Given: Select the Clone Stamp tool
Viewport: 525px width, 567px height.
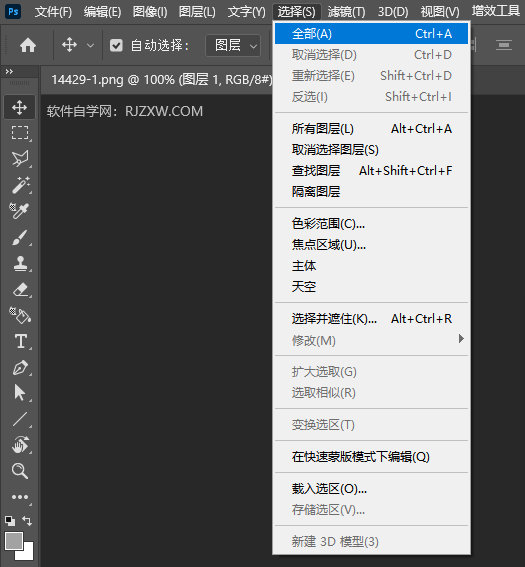Looking at the screenshot, I should click(20, 263).
